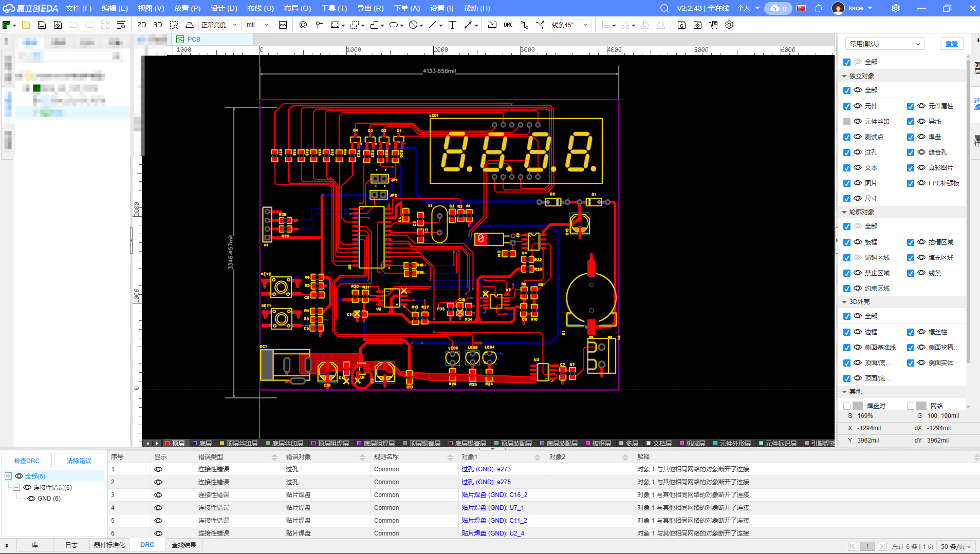The height and width of the screenshot is (554, 980).
Task: Collapse the 3D外壳 section
Action: tap(844, 302)
